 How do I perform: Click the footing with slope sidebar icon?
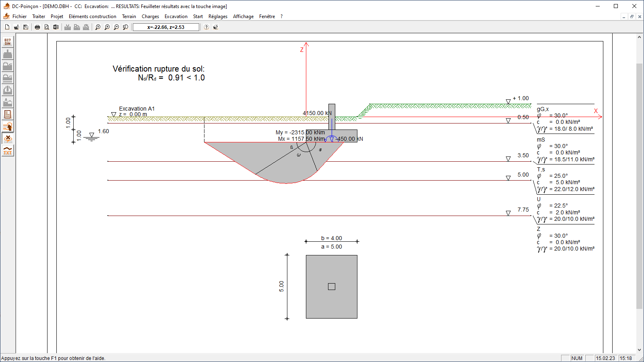tap(8, 66)
